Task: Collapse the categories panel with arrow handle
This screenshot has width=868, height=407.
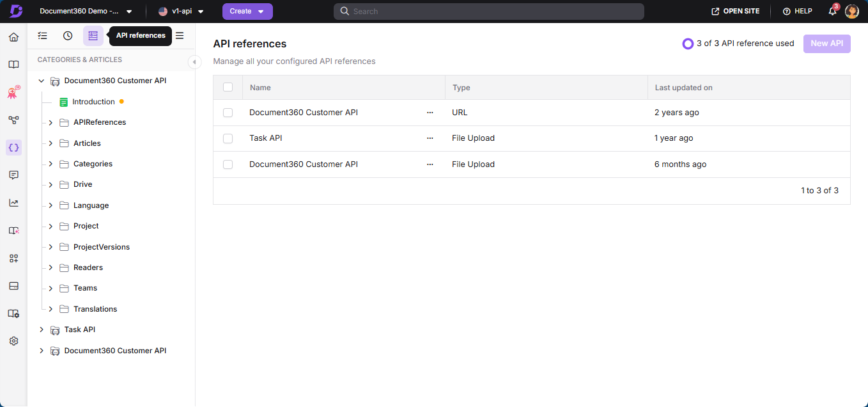Action: [x=194, y=61]
